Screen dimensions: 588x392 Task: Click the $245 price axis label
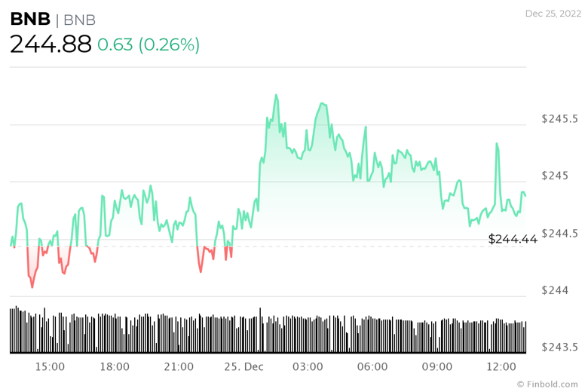pyautogui.click(x=556, y=176)
